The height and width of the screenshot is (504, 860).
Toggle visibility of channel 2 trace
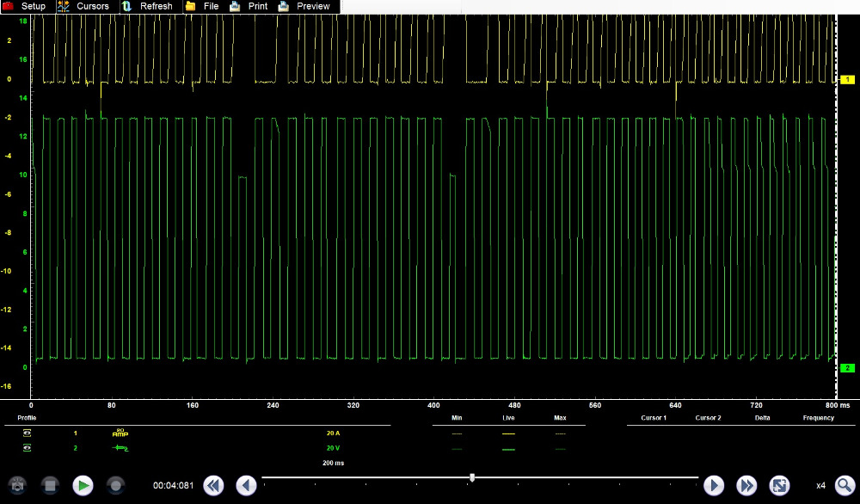[x=27, y=448]
